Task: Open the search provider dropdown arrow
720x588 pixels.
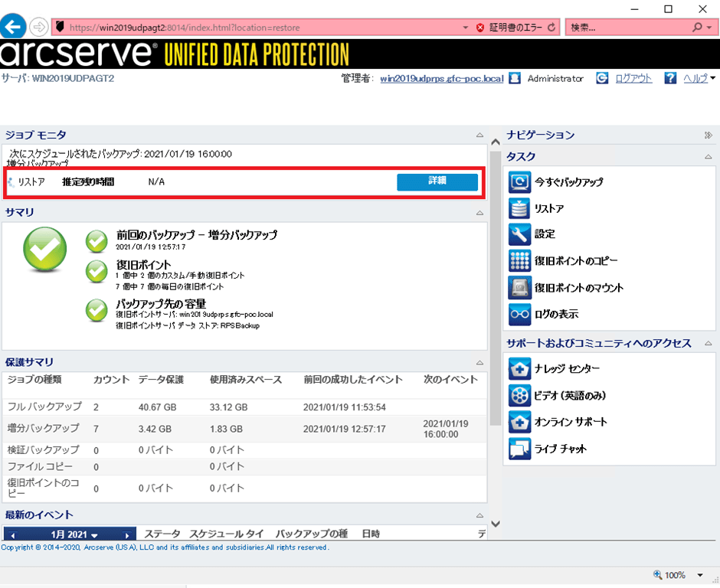Action: pos(709,28)
